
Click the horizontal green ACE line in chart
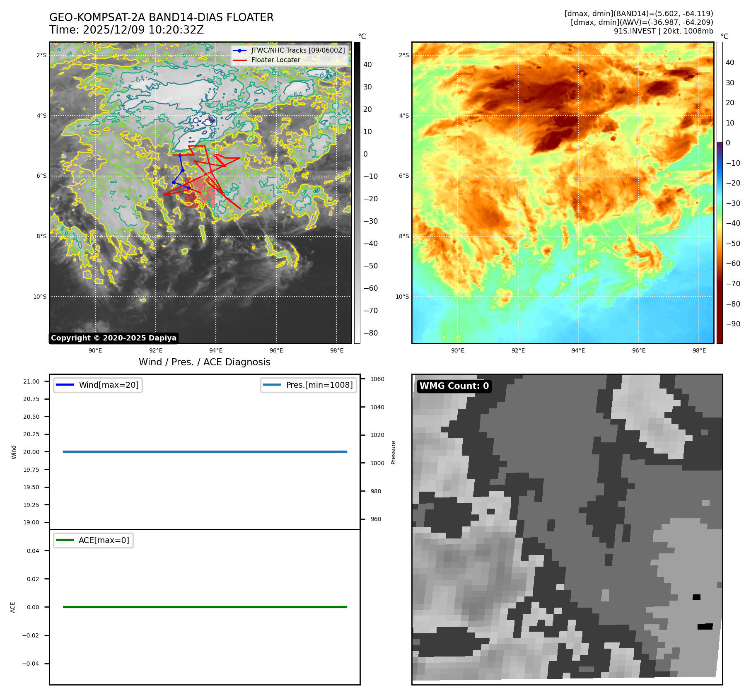point(205,607)
